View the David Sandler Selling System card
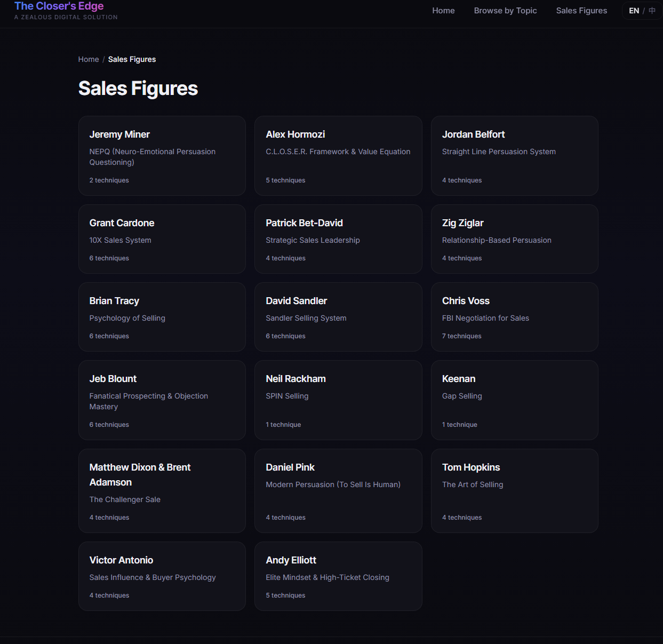 point(338,317)
